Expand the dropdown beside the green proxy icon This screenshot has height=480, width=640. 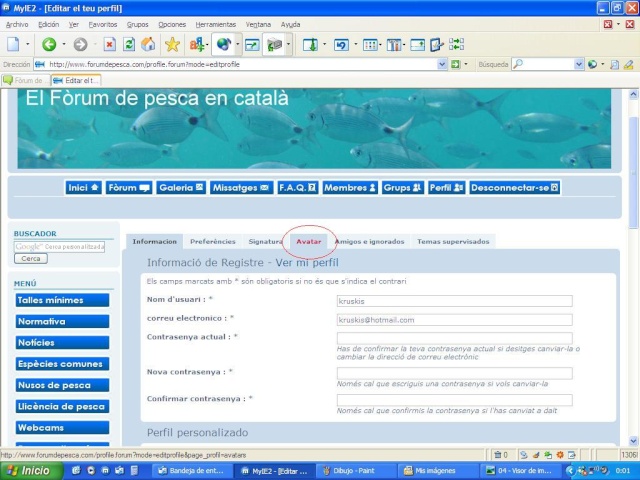pyautogui.click(x=289, y=44)
